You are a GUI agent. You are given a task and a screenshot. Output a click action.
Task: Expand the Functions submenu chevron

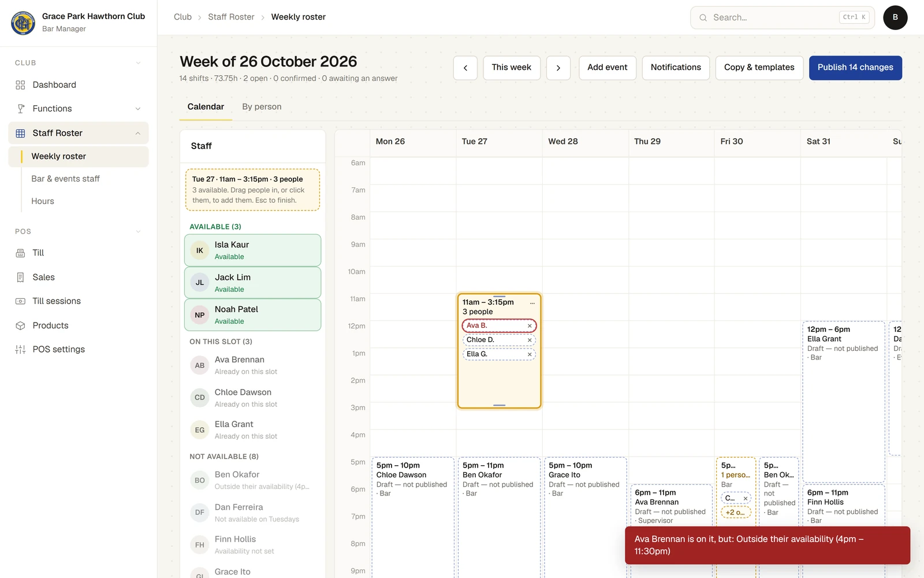coord(138,109)
